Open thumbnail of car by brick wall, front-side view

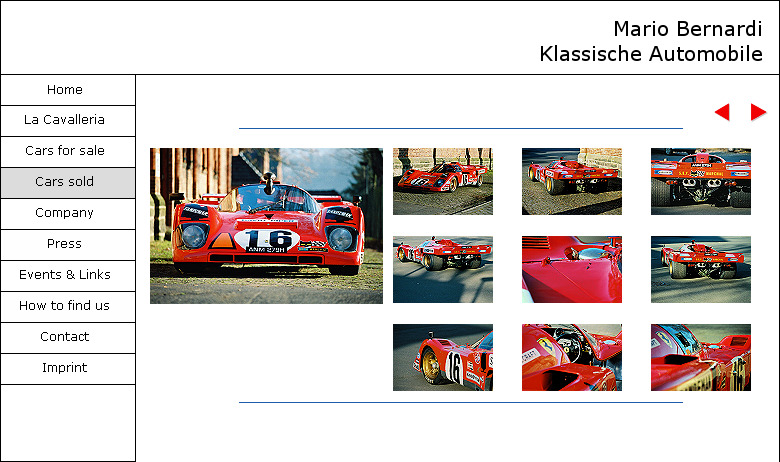click(x=443, y=181)
